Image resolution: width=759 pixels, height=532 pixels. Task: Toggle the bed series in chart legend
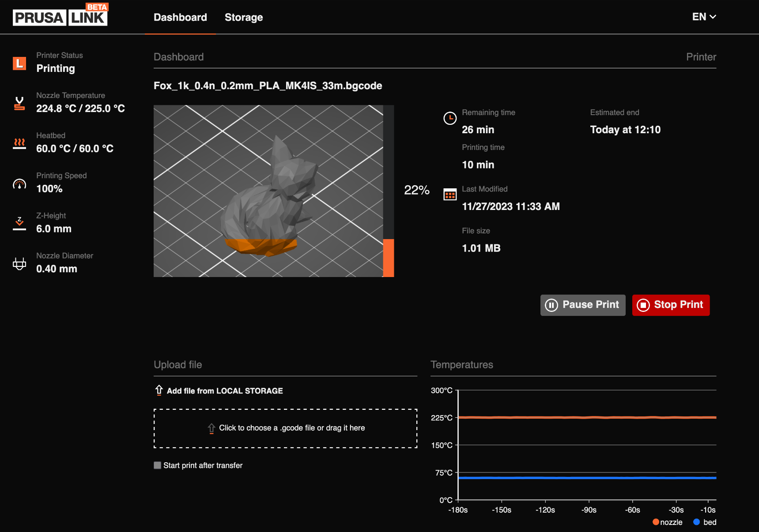tap(705, 522)
